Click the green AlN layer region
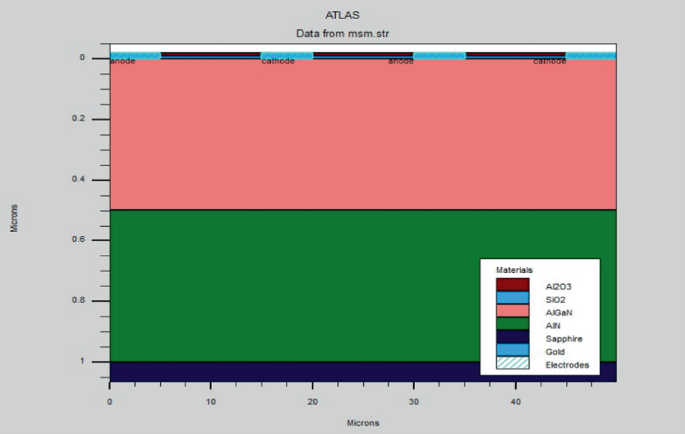Viewport: 685px width, 434px height. coord(293,286)
